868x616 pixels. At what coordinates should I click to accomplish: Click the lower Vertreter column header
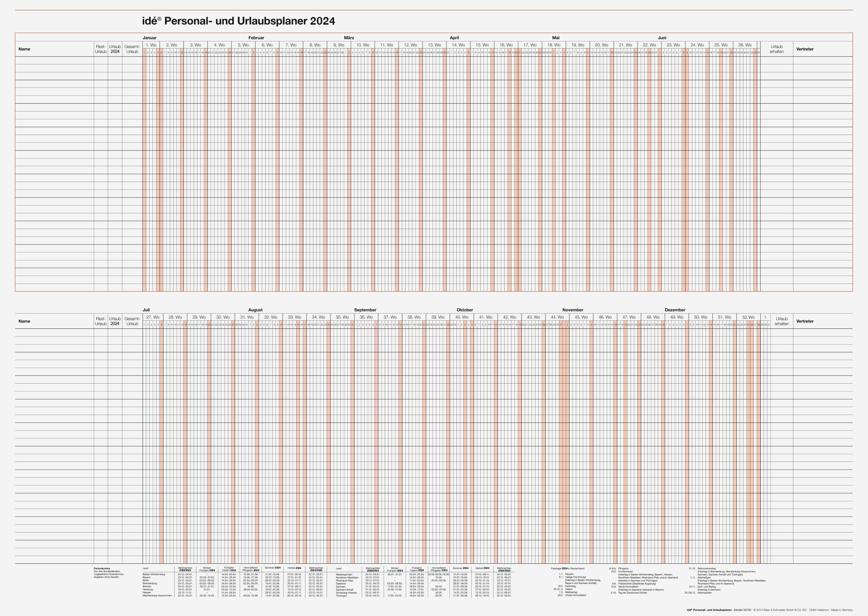click(x=805, y=321)
